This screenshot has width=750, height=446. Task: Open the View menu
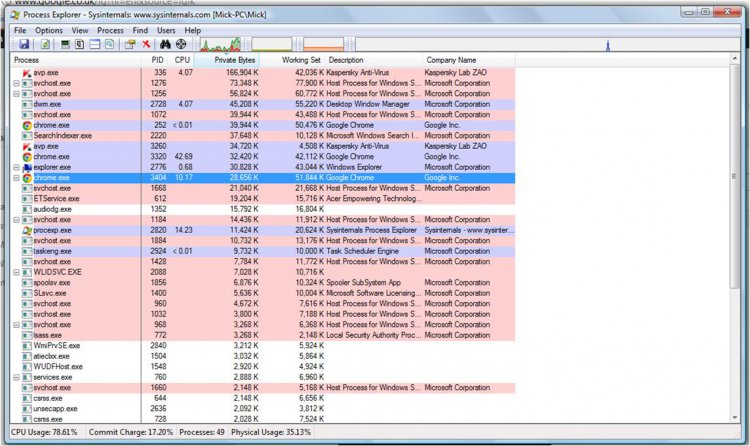coord(80,31)
